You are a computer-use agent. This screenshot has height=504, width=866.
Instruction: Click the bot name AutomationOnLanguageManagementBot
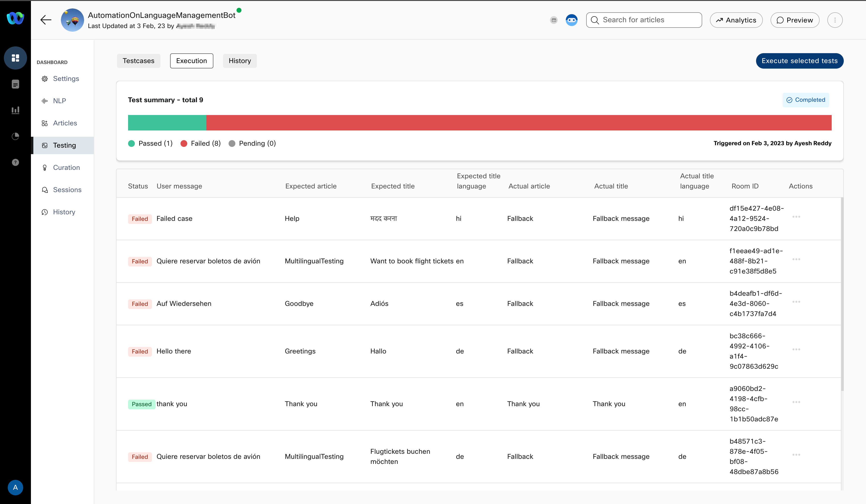(x=161, y=15)
